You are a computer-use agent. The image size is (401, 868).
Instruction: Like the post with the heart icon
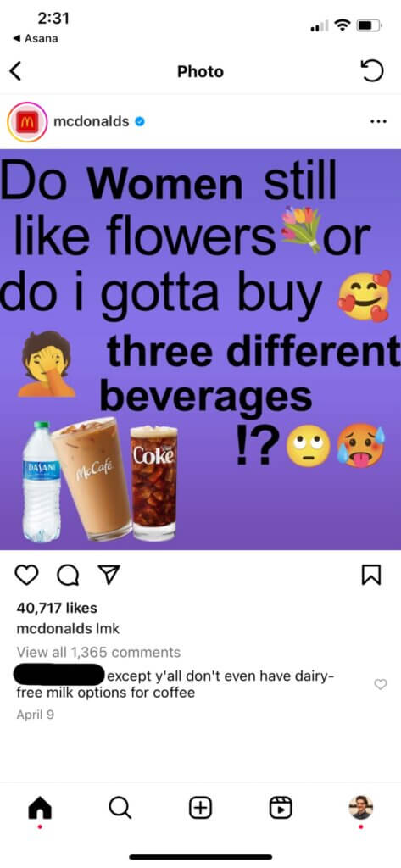pos(26,576)
